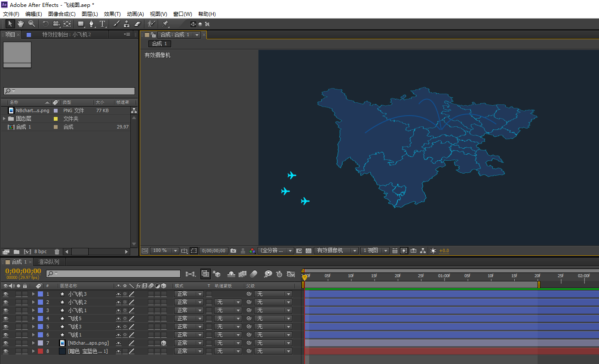
Task: Open the 动画(A) menu
Action: tap(135, 14)
